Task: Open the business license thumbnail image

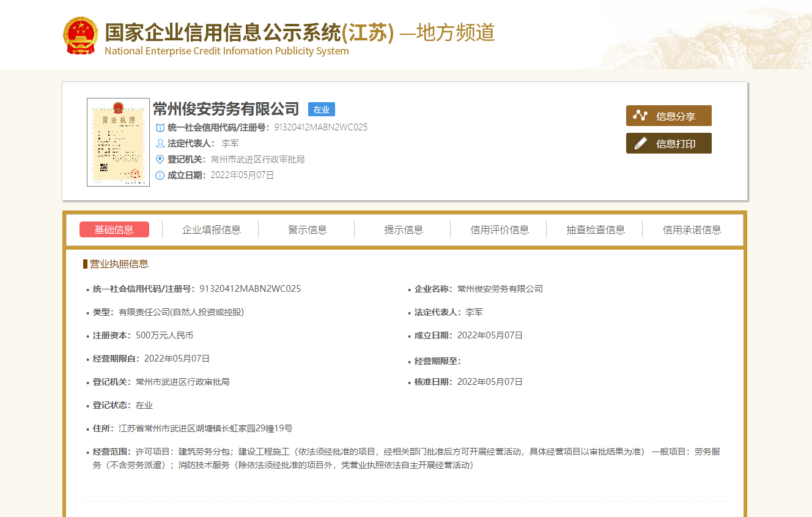Action: pyautogui.click(x=118, y=142)
